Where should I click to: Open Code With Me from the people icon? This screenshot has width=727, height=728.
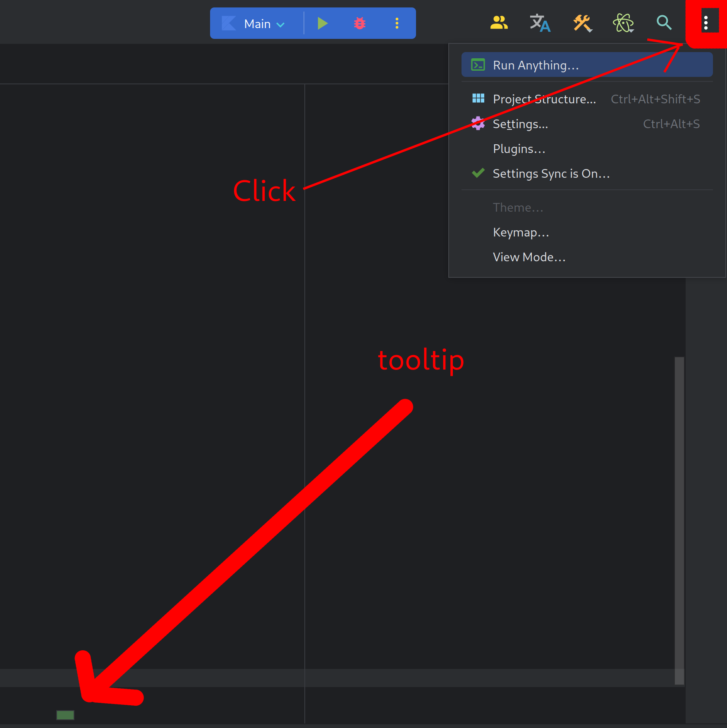click(499, 23)
